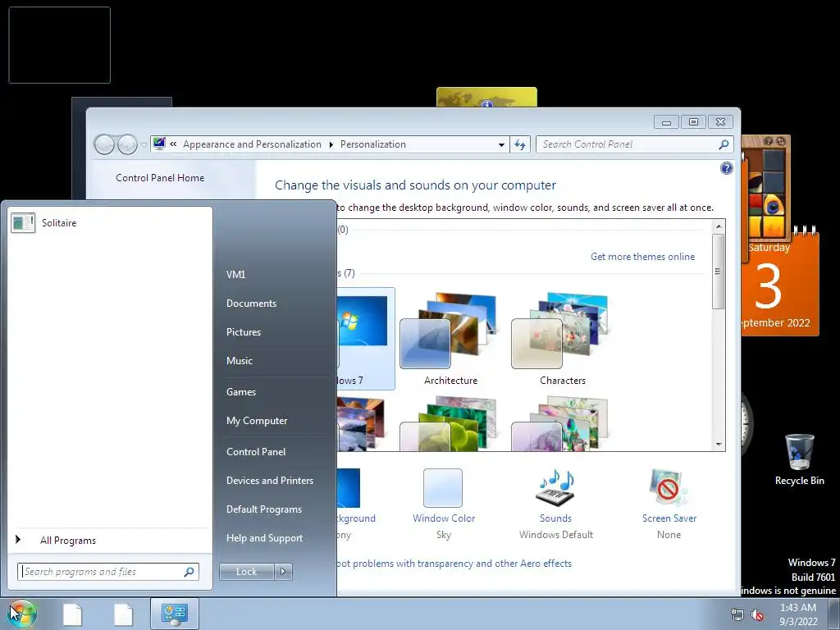This screenshot has width=840, height=630.
Task: Open Documents from Start menu
Action: 251,304
